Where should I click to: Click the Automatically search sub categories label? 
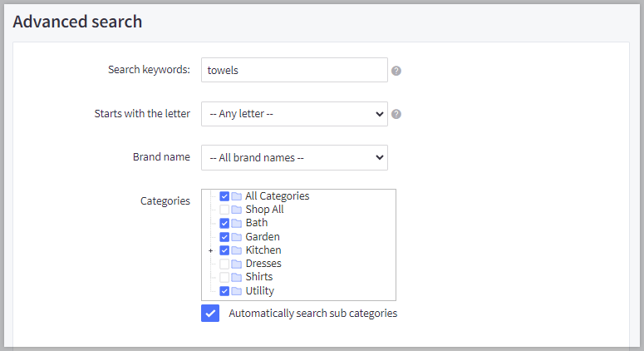(313, 314)
